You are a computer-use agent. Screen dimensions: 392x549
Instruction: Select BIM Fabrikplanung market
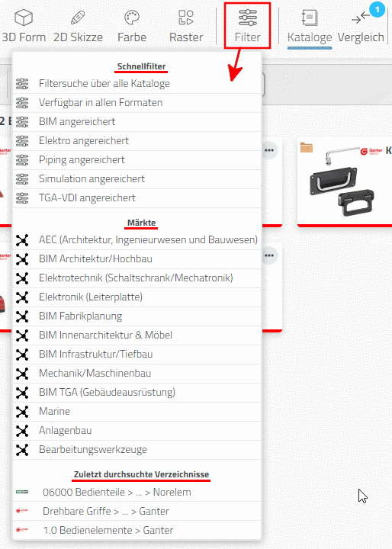tap(137, 316)
